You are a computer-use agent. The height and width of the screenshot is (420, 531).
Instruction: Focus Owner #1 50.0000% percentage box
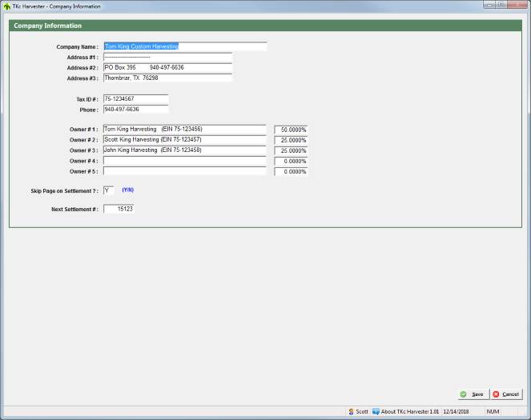[x=292, y=130]
